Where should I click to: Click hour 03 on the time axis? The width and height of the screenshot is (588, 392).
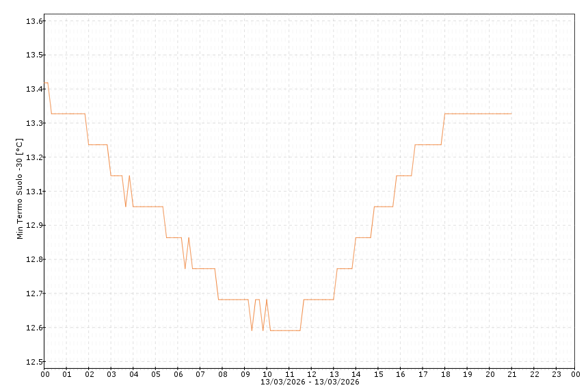[x=111, y=374]
